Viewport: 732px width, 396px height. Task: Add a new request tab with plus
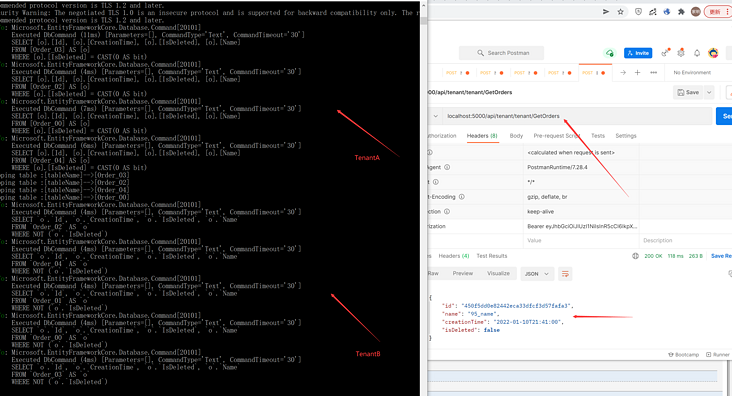tap(637, 73)
